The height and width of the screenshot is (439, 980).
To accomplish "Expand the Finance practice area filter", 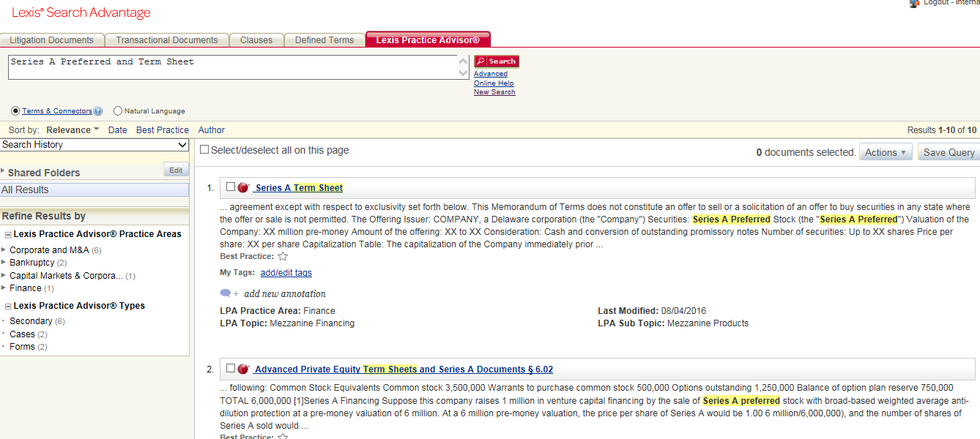I will 4,288.
